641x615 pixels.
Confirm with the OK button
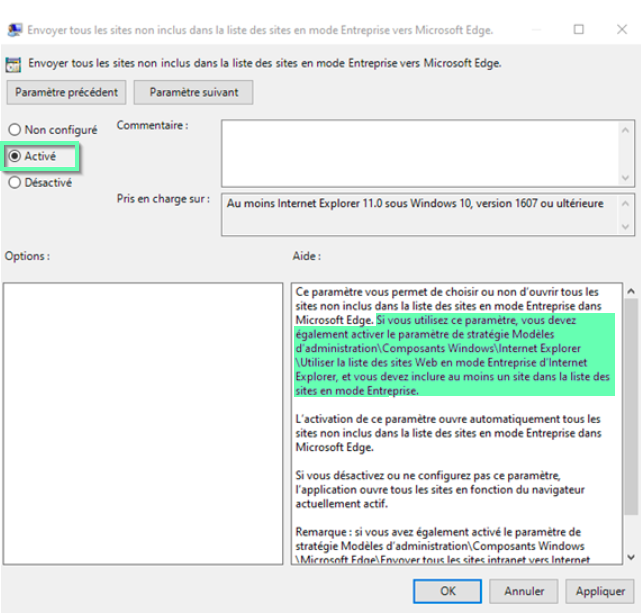click(448, 591)
